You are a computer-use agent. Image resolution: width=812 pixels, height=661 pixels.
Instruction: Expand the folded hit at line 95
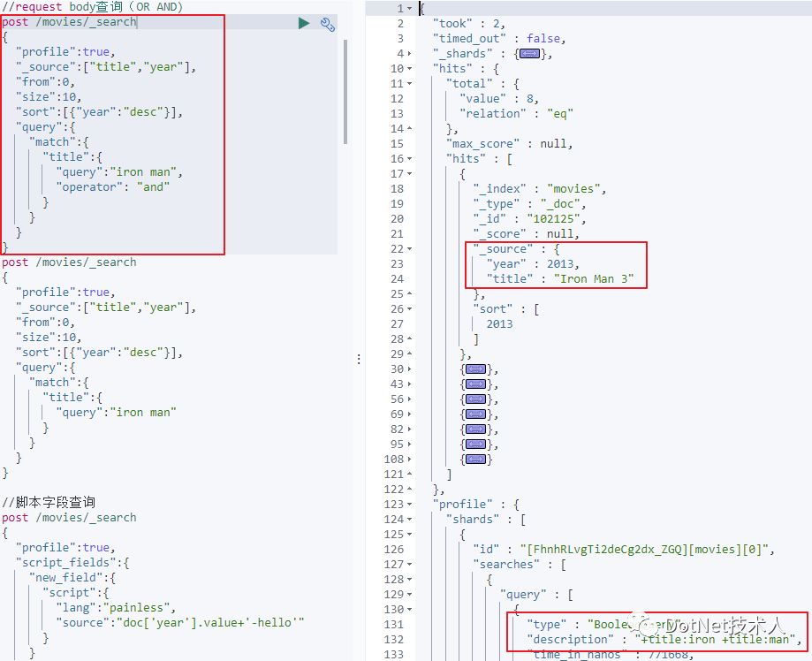(x=409, y=444)
